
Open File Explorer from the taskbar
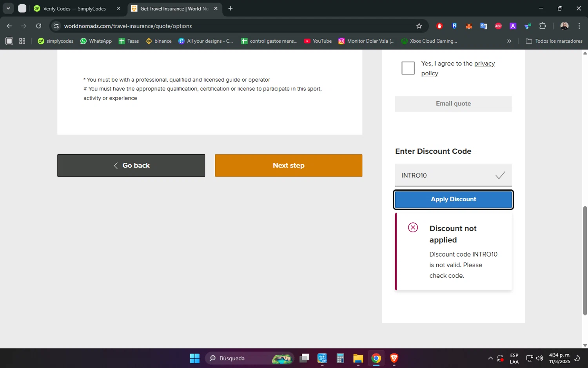358,358
